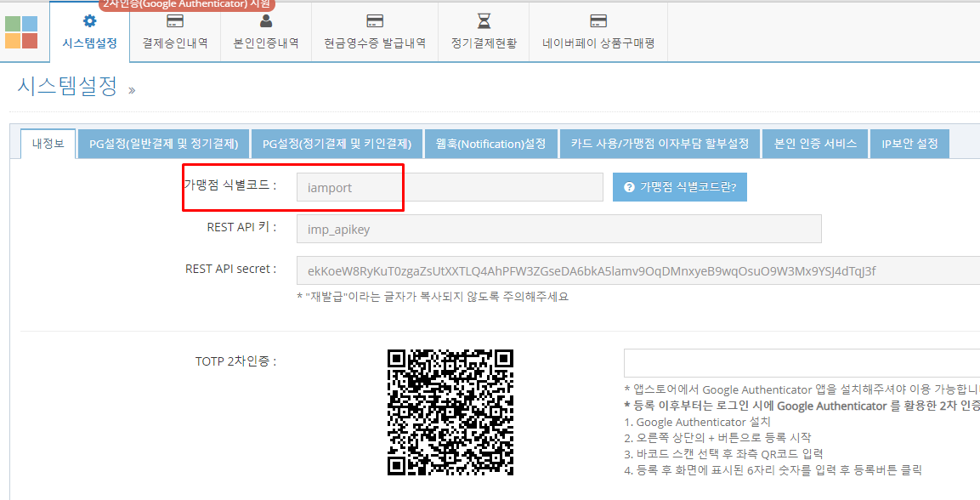Viewport: 980px width, 500px height.
Task: Click the 시스템설정 gear icon
Action: (x=89, y=20)
